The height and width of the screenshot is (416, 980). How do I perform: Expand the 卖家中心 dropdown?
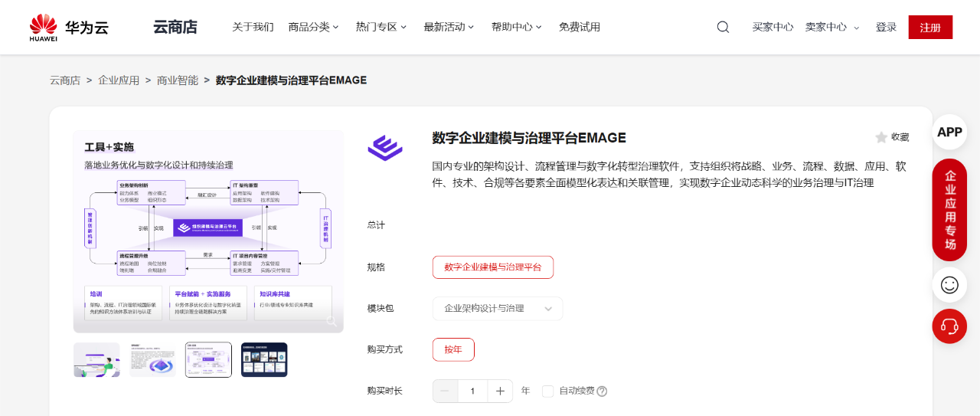(x=832, y=27)
